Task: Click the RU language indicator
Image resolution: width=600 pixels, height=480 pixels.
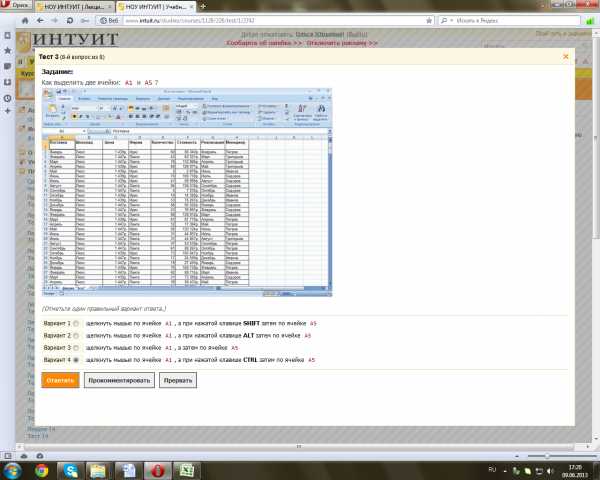Action: pyautogui.click(x=492, y=470)
